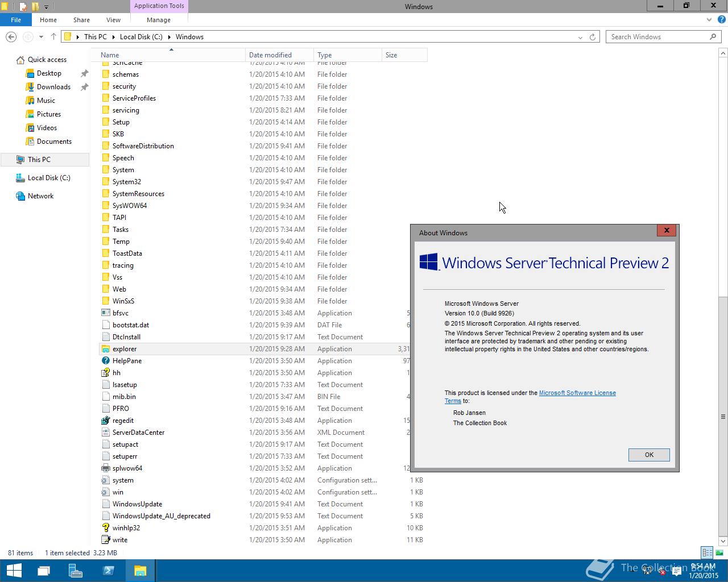
Task: Select the bootstat.dat file
Action: click(130, 325)
